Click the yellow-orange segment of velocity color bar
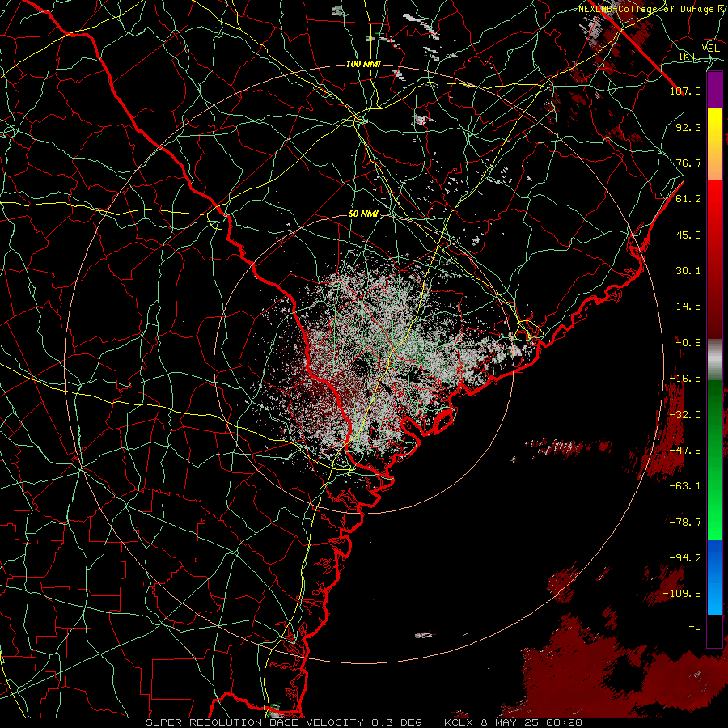Viewport: 728px width, 728px height. (714, 144)
